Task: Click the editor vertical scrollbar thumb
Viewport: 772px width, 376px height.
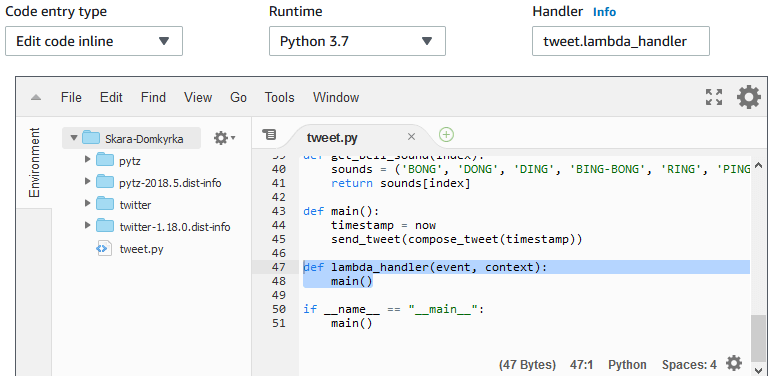Action: pyautogui.click(x=759, y=338)
